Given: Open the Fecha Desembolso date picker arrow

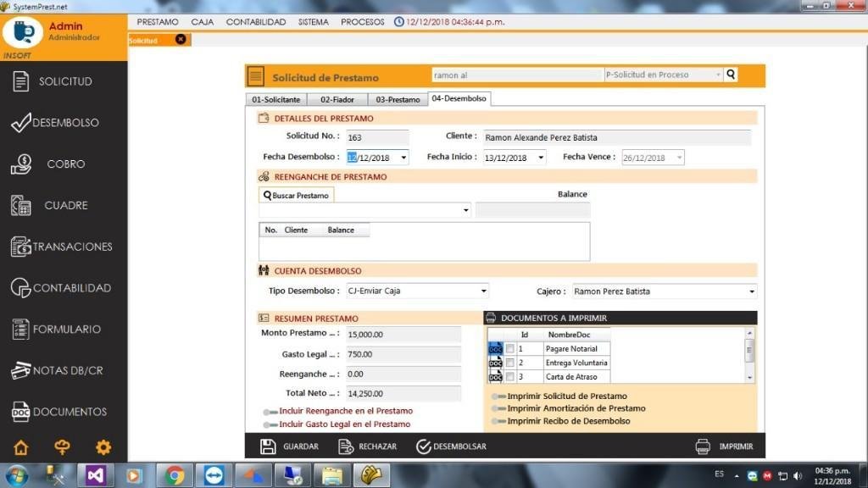Looking at the screenshot, I should coord(403,158).
